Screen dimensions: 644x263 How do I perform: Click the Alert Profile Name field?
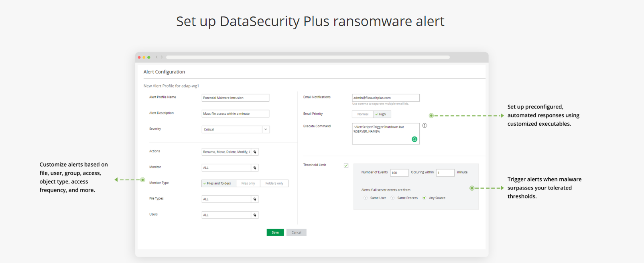point(235,98)
